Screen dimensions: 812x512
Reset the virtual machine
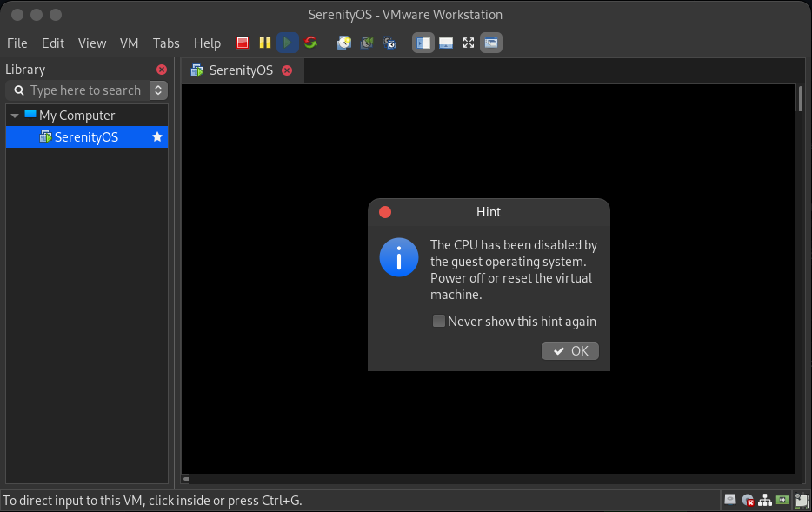[310, 42]
